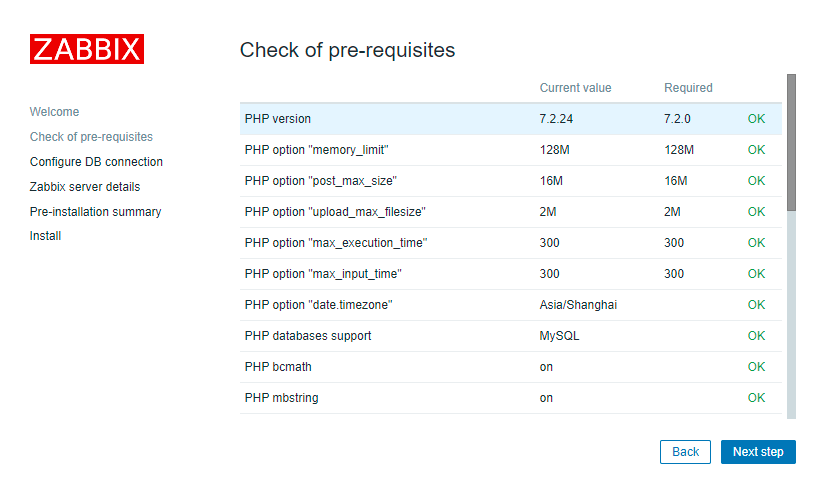Click PHP databases support MySQL value
Viewport: 826px width, 480px height.
[559, 336]
